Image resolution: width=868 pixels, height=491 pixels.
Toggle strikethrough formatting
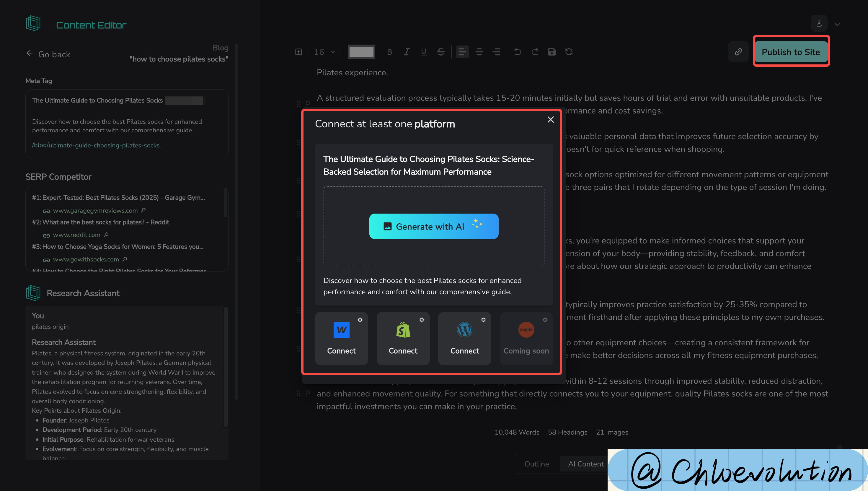(x=441, y=52)
